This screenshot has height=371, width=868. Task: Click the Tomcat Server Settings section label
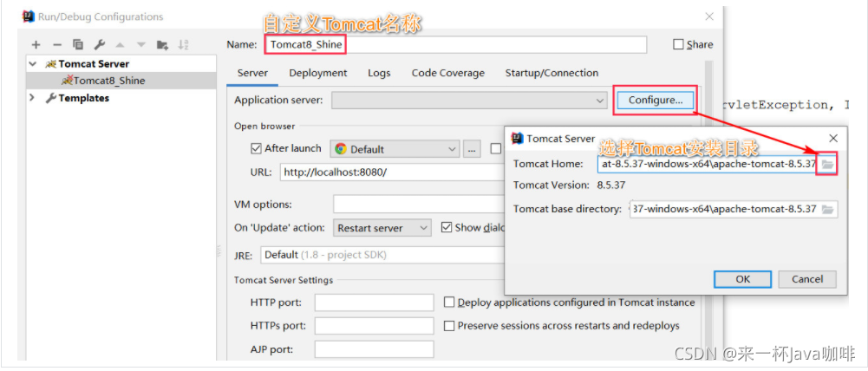click(284, 280)
